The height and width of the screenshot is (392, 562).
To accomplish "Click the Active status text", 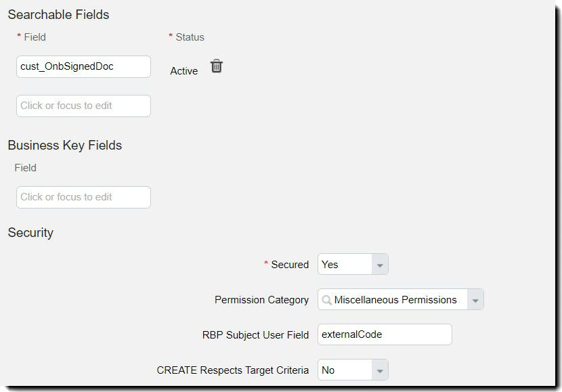I will tap(184, 71).
